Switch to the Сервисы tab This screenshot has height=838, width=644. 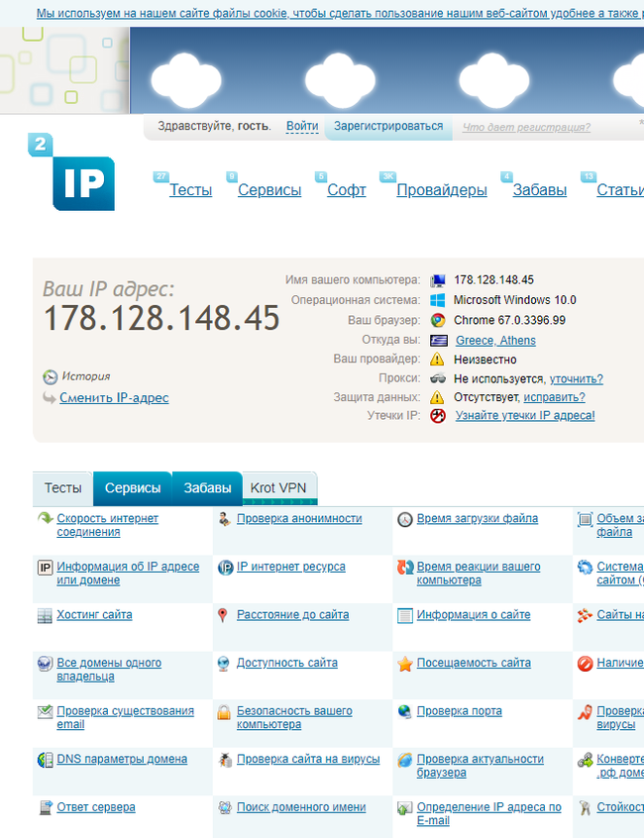click(x=133, y=488)
